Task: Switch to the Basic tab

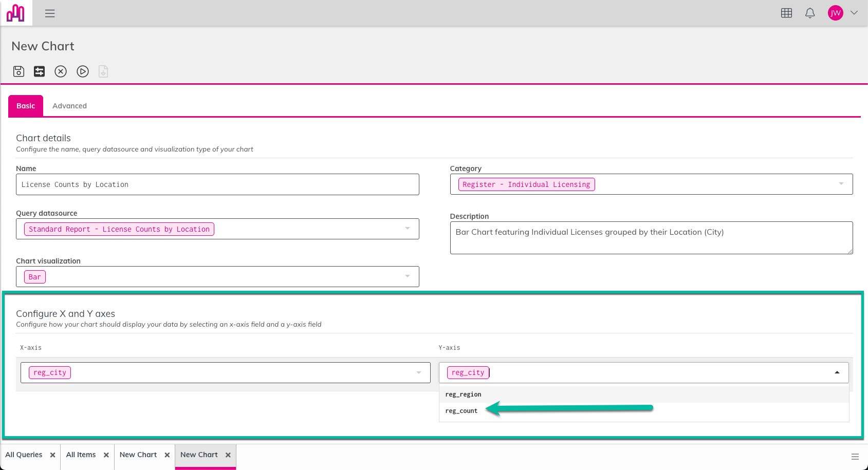Action: [x=26, y=106]
